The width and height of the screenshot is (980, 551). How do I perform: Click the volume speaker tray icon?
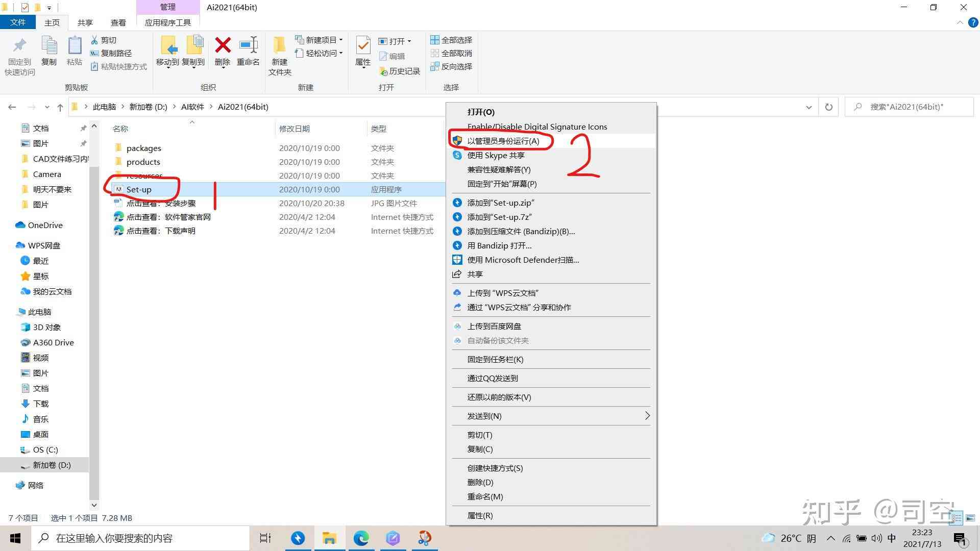[877, 538]
